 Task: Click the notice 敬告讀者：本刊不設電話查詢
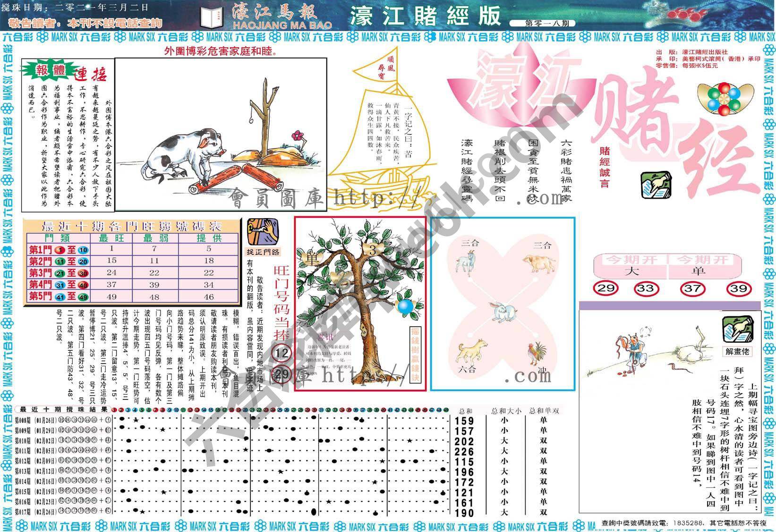[85, 23]
